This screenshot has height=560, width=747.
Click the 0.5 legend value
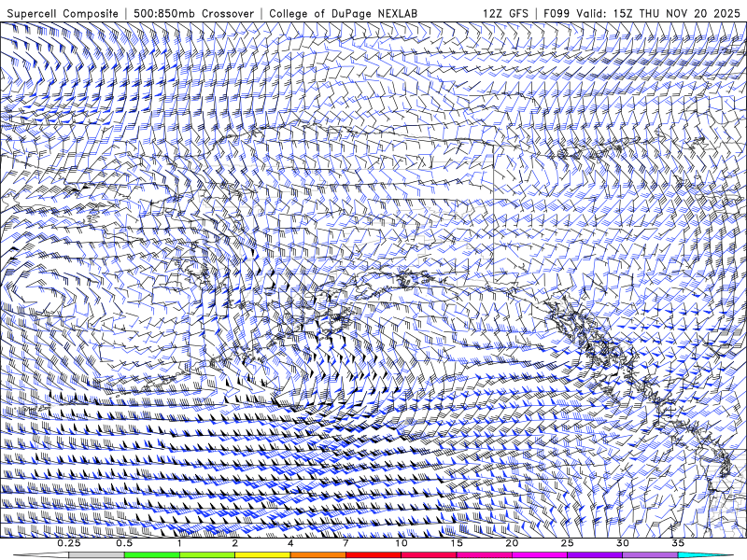[124, 543]
